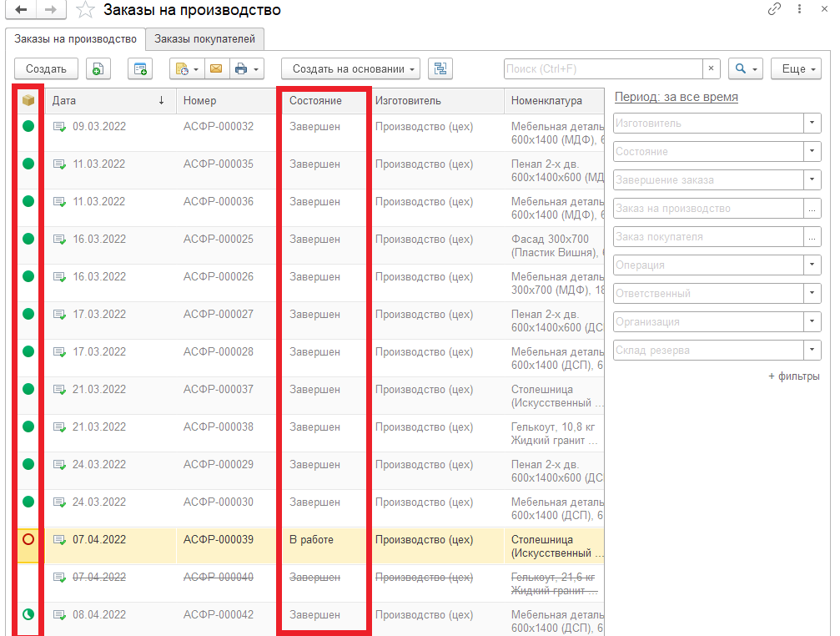Click the calendar with green plus toolbar icon

(x=140, y=68)
